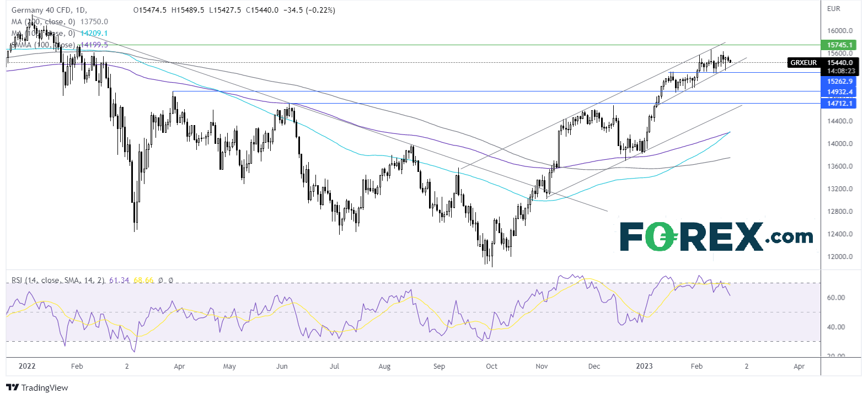Image resolution: width=868 pixels, height=399 pixels.
Task: Click the close price C15440.0
Action: pyautogui.click(x=262, y=10)
